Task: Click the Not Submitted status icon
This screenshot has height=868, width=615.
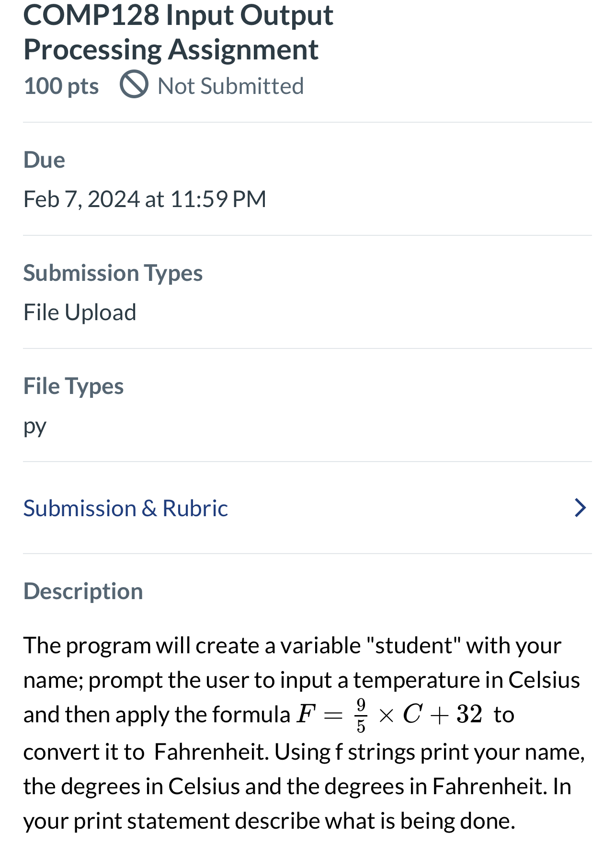Action: [135, 86]
